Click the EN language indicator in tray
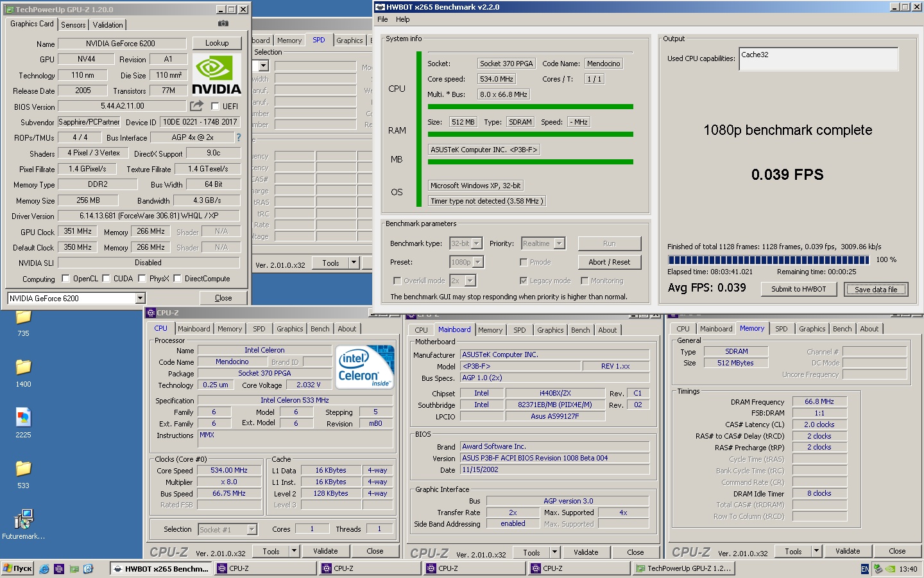This screenshot has height=578, width=924. pos(865,569)
